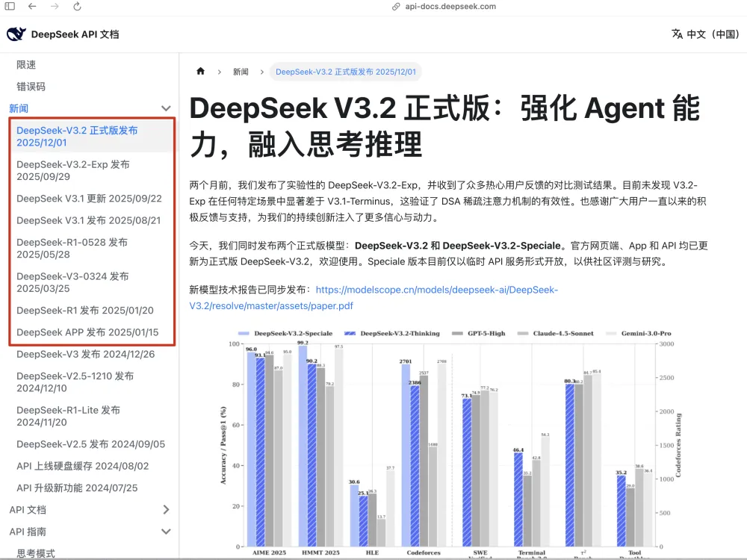Screen dimensions: 747x560
Task: Click the DeepSeek whale logo icon
Action: tap(16, 34)
